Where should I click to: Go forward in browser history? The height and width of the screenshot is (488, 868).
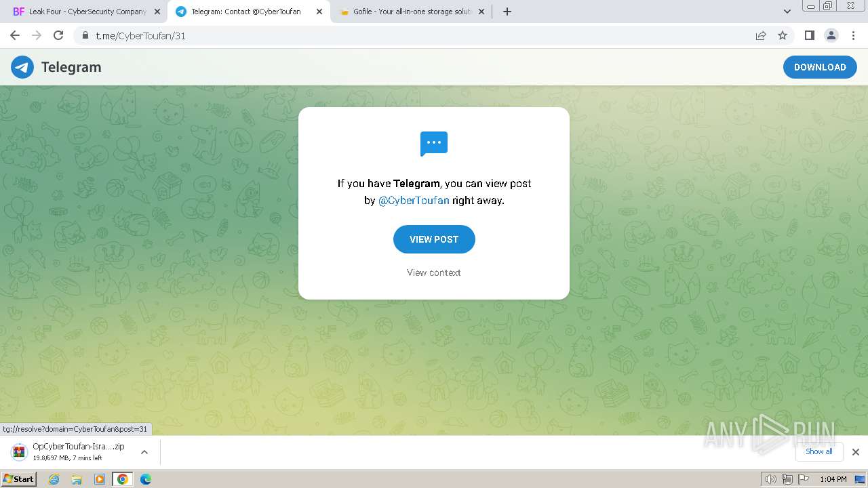(x=37, y=35)
